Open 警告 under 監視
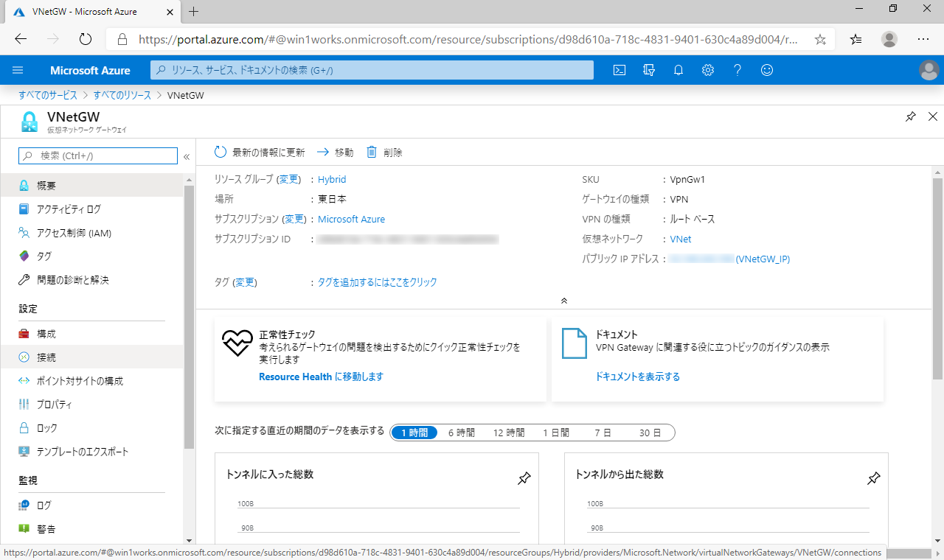 point(91,529)
